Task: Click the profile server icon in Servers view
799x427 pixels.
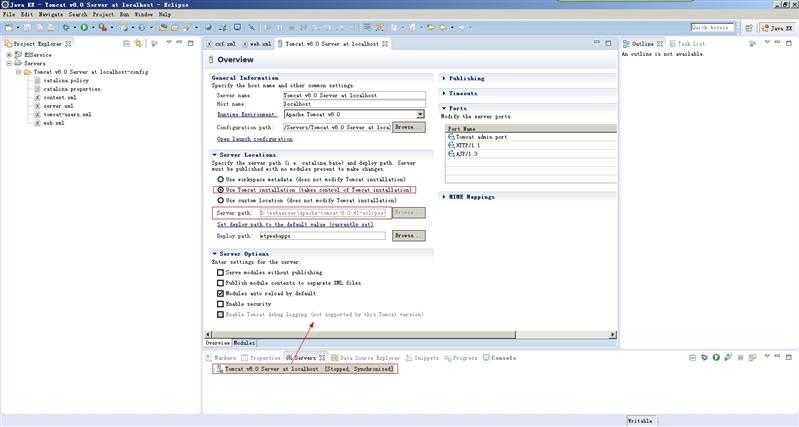Action: (728, 358)
